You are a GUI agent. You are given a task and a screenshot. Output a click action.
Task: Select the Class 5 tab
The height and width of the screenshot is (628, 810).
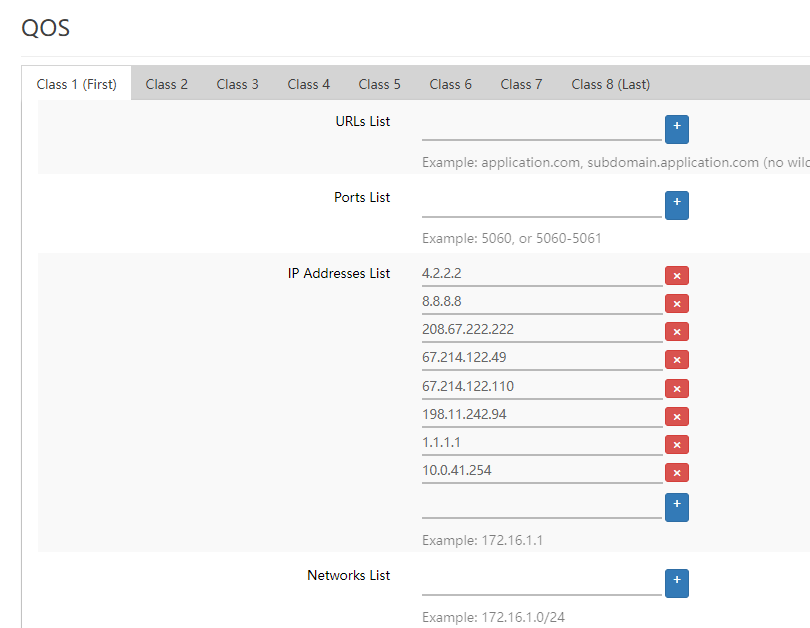tap(379, 84)
